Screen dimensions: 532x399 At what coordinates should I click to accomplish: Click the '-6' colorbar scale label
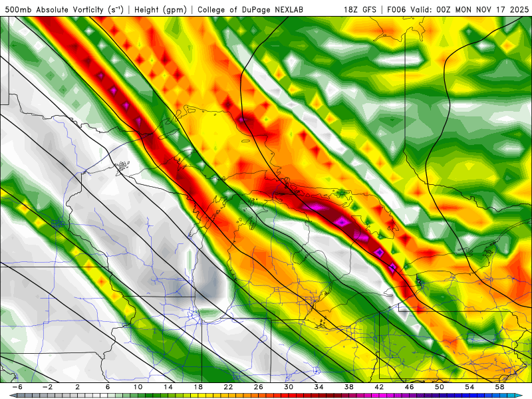(x=17, y=387)
